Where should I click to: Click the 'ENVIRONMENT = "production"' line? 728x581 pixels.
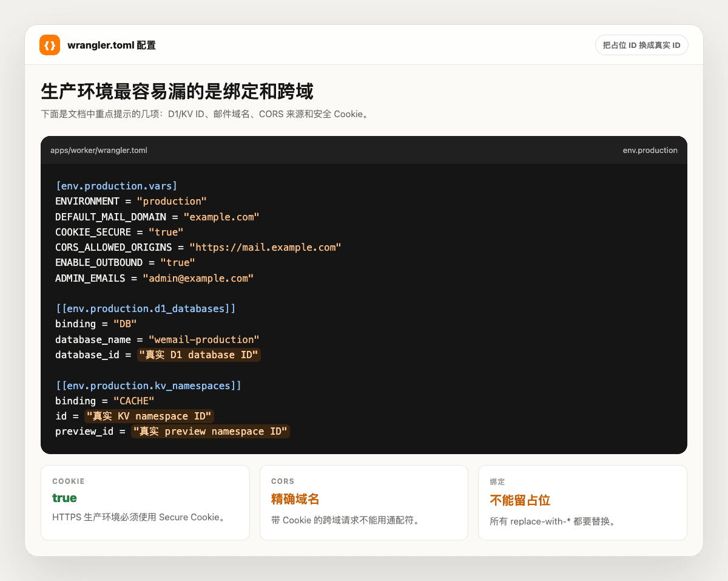[131, 201]
